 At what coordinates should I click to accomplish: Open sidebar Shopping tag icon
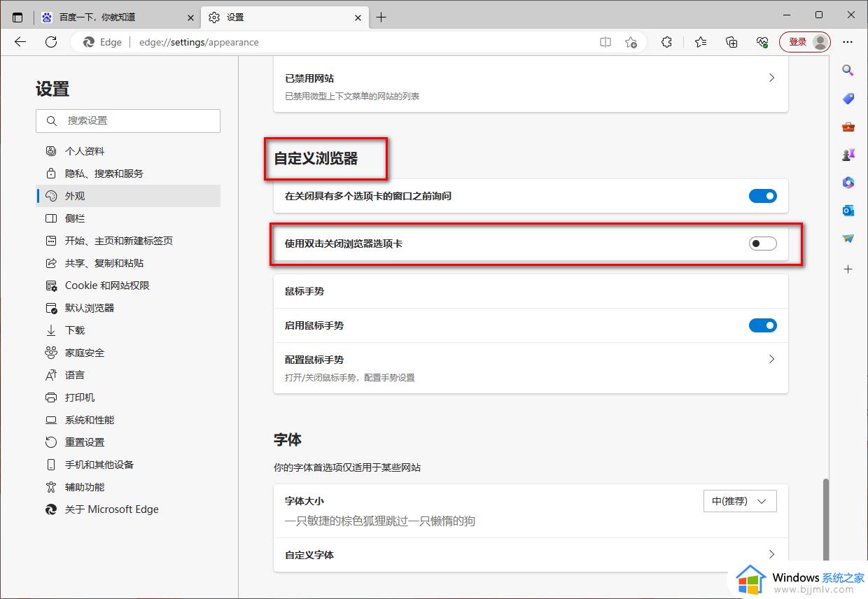(848, 99)
